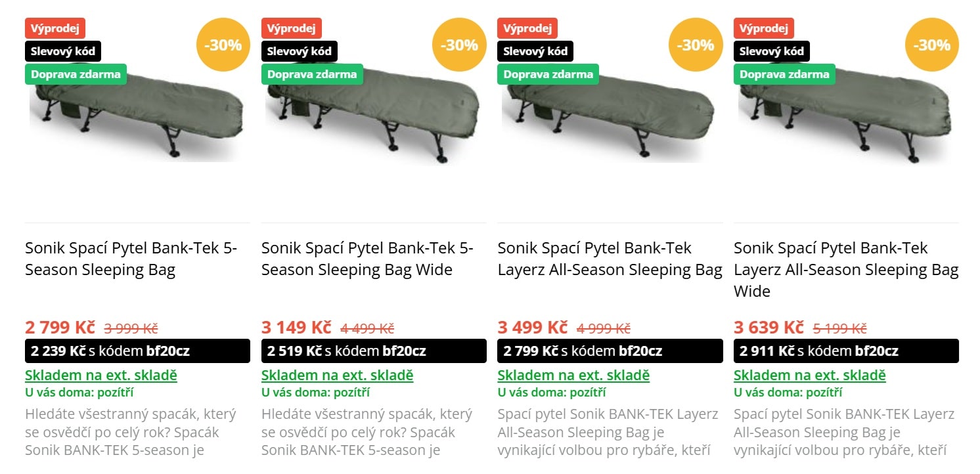Click the -30% badge on the first product
This screenshot has height=474, width=980.
[223, 45]
